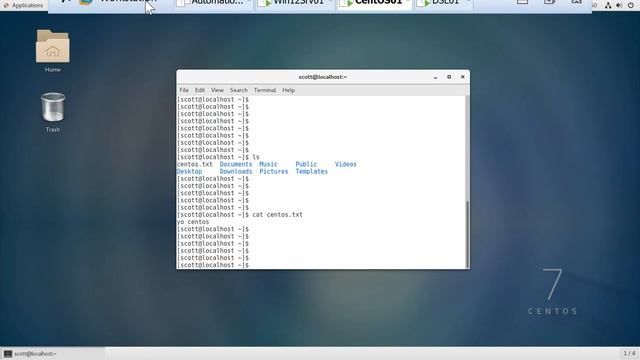This screenshot has width=640, height=360.
Task: Open the Applications menu in top panel
Action: click(23, 5)
